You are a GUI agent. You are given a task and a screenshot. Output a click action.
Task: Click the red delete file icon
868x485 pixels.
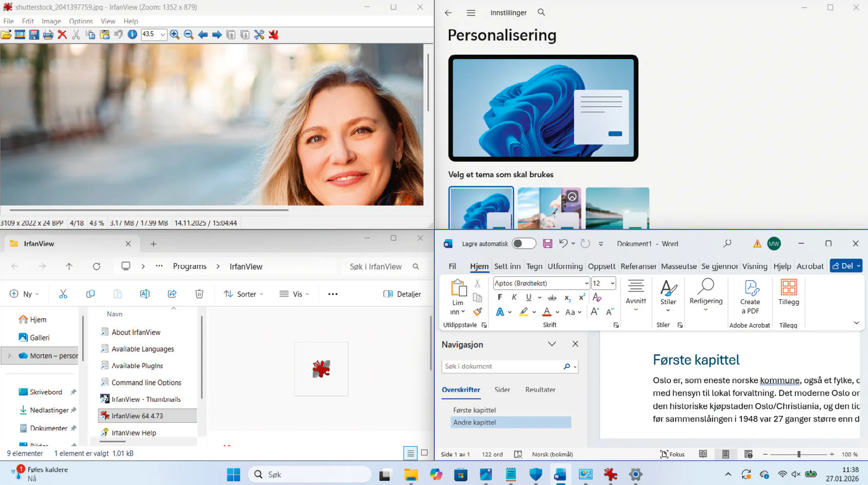62,35
